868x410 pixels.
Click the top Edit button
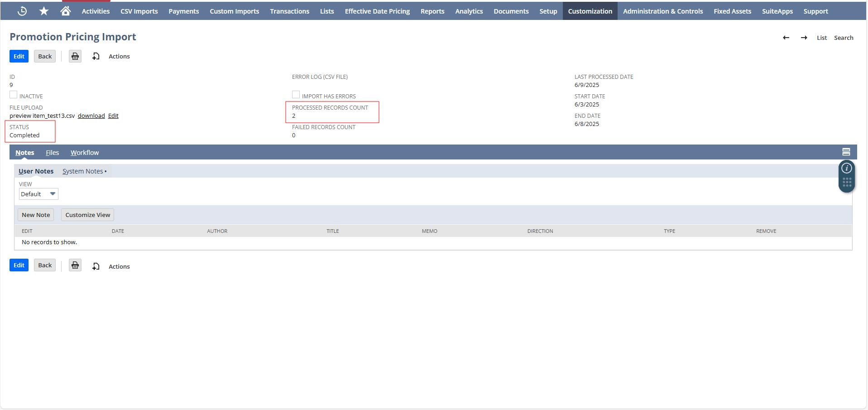[19, 56]
